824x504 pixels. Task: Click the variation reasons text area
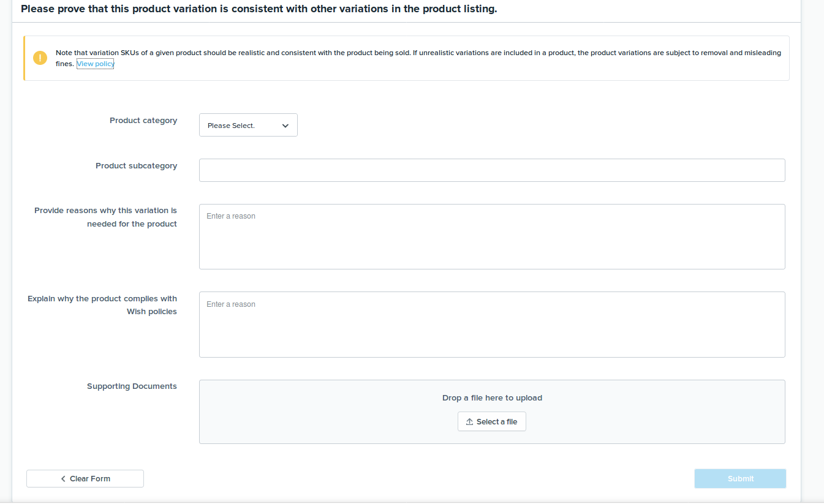click(x=491, y=236)
